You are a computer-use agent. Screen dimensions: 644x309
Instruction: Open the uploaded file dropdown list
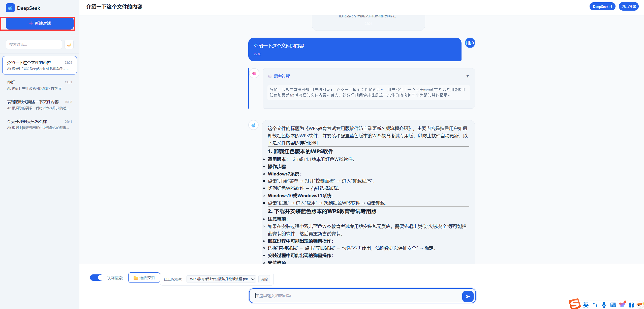click(221, 279)
